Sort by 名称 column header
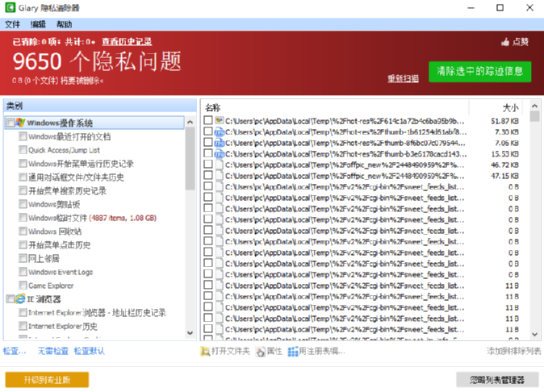The height and width of the screenshot is (392, 544). coord(335,107)
